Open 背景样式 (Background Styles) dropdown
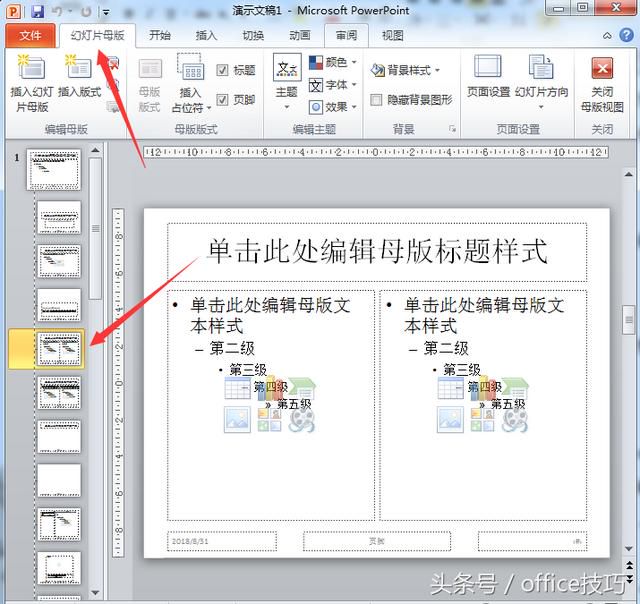The width and height of the screenshot is (640, 604). tap(406, 70)
